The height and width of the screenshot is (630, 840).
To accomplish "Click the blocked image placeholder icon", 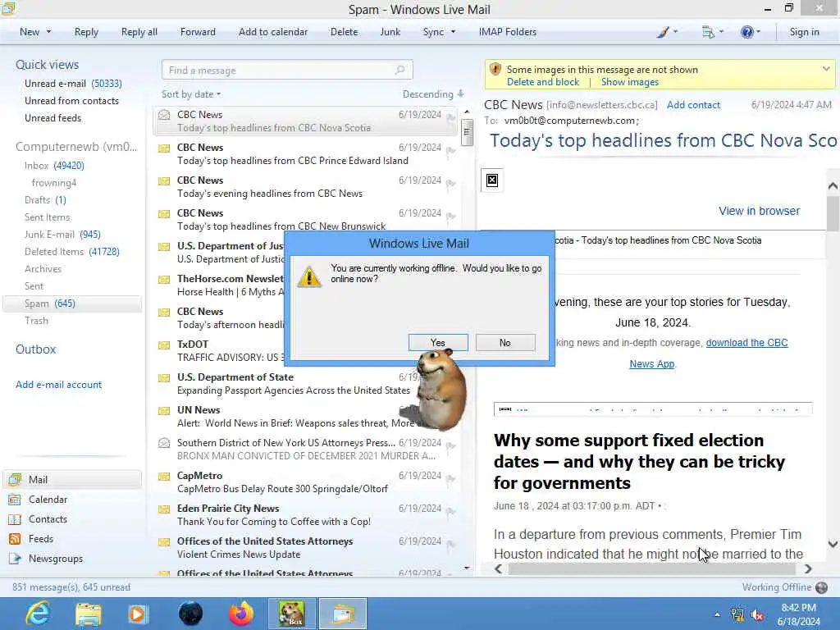I will point(492,180).
